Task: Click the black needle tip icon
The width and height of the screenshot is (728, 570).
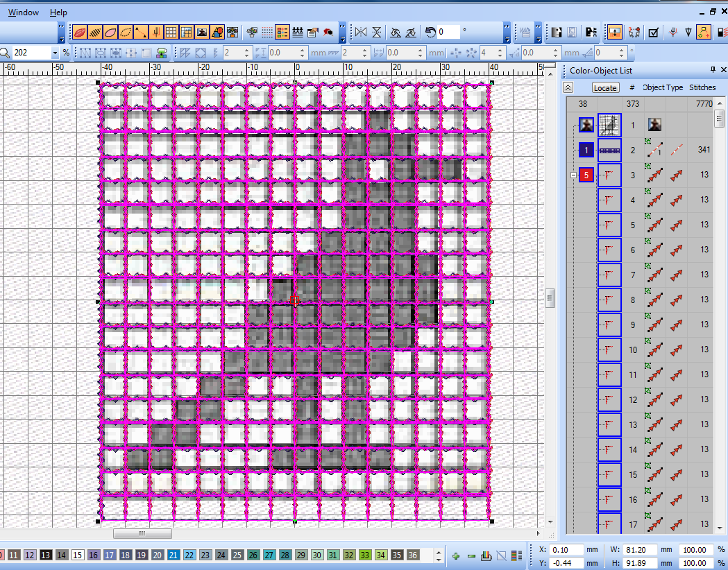Action: pos(688,33)
